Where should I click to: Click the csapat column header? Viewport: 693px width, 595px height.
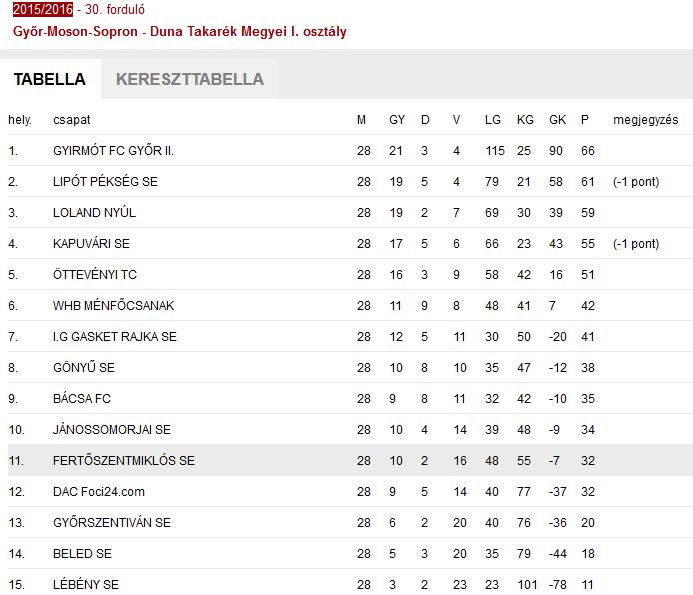point(71,120)
